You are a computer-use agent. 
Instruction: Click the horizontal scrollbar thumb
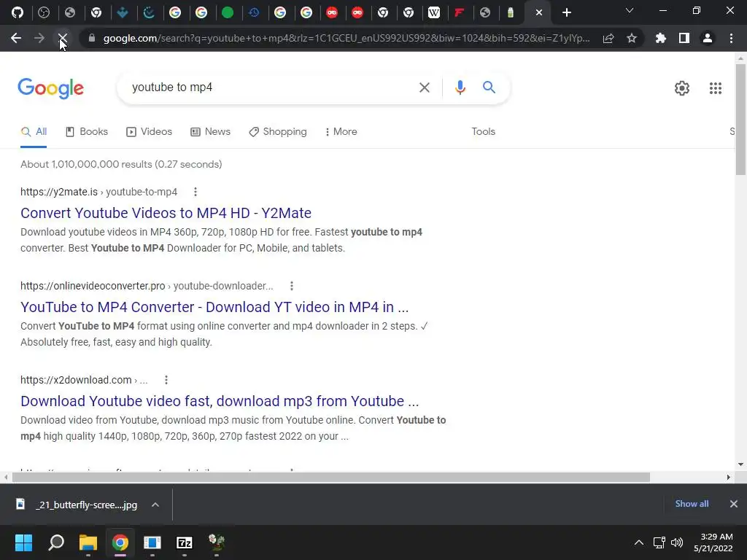(330, 477)
